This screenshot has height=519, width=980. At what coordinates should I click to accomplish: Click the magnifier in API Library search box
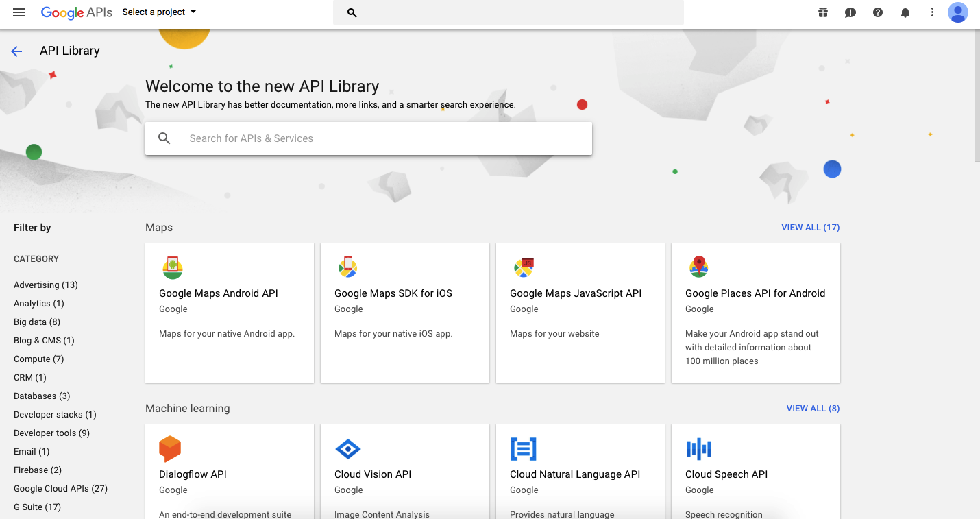pyautogui.click(x=164, y=138)
